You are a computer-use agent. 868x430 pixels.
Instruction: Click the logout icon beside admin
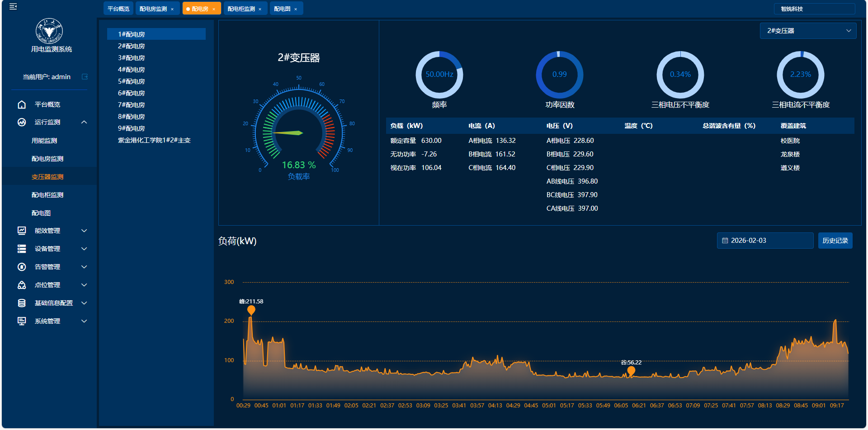click(x=85, y=77)
